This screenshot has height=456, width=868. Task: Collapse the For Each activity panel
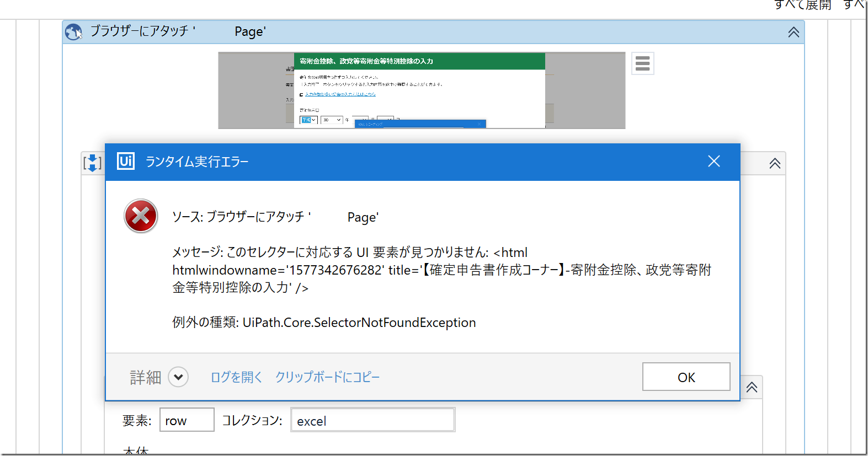pos(752,387)
